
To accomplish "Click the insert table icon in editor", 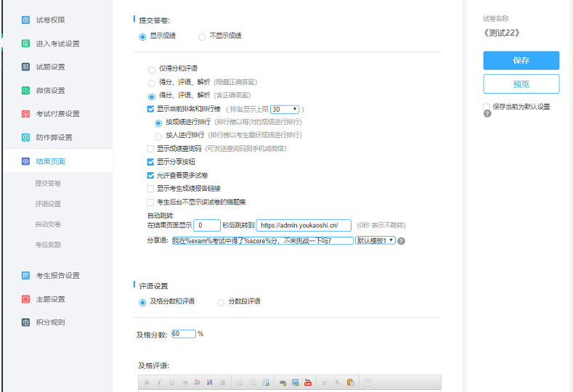I will (266, 383).
